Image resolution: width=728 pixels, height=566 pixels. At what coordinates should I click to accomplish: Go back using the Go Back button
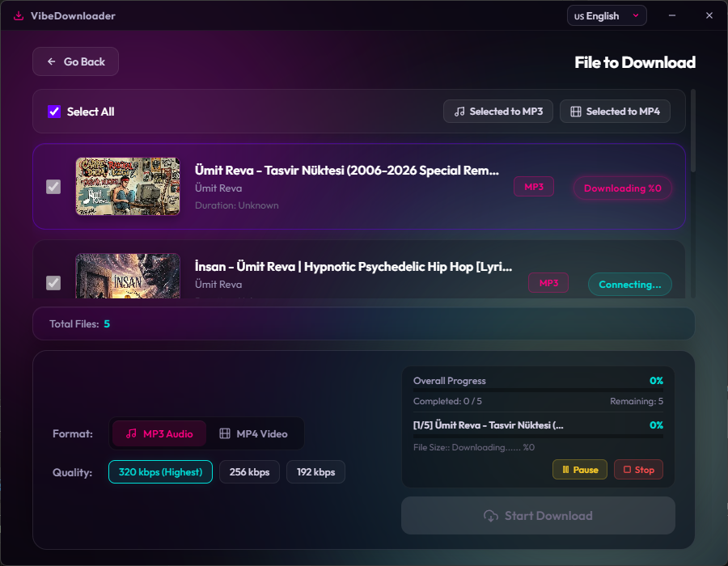pos(76,61)
